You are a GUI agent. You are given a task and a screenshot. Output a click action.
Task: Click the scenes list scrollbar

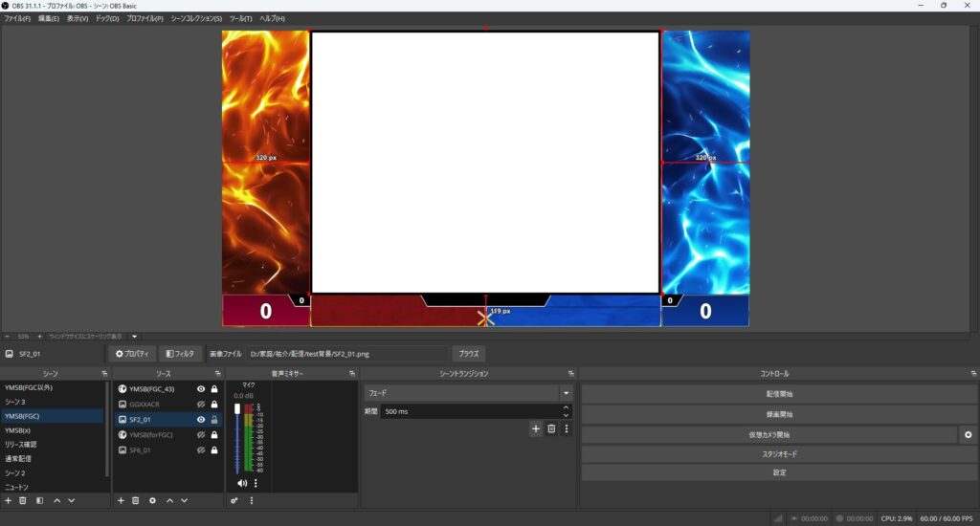(107, 431)
